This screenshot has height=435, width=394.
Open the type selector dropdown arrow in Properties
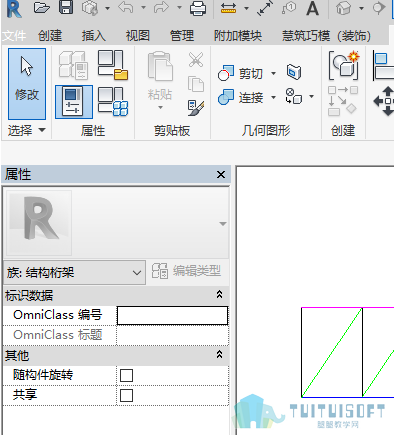(223, 224)
